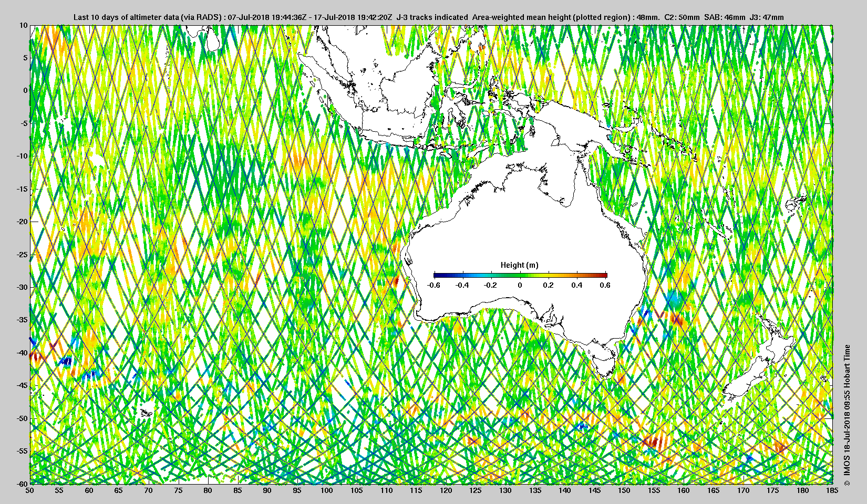Select colorbar tick label -0.6
The height and width of the screenshot is (504, 867).
click(434, 285)
